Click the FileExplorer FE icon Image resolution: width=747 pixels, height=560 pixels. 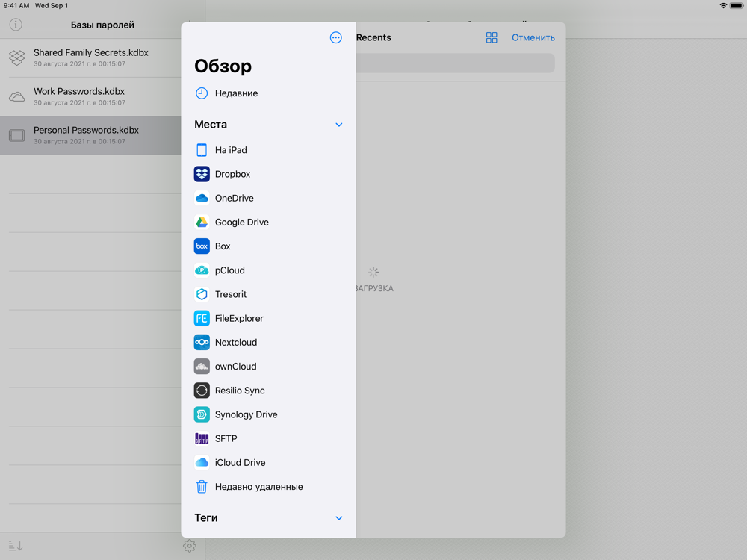202,319
